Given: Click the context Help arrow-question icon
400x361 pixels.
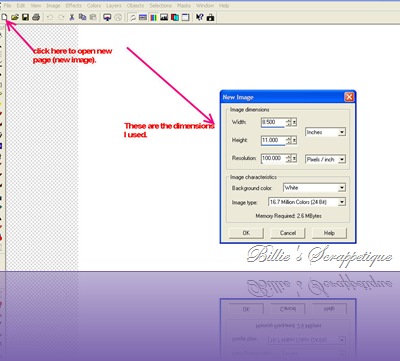Looking at the screenshot, I should point(199,17).
